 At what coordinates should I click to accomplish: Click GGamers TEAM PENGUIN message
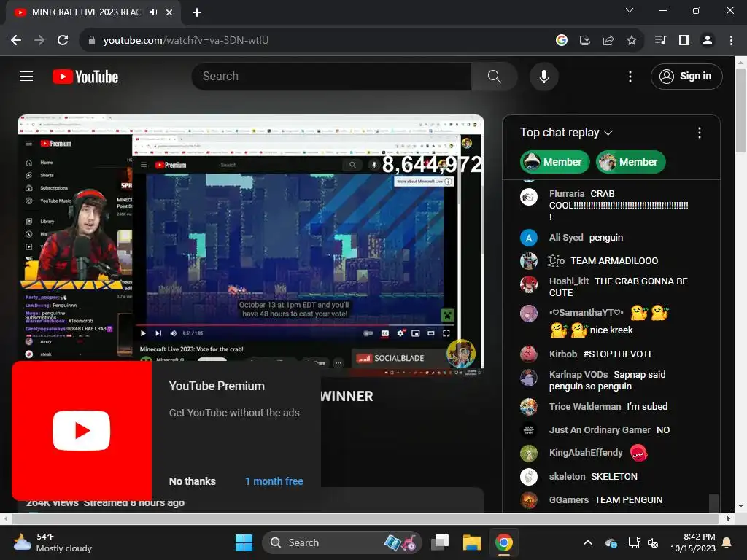coord(628,499)
